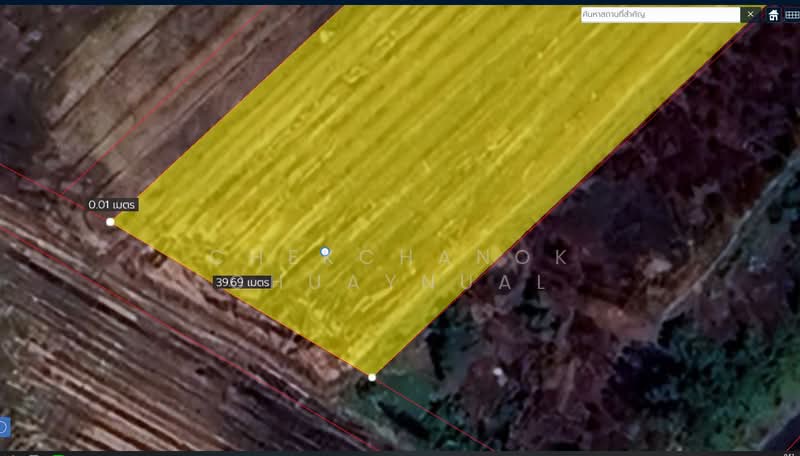Click the 0.01 เมตร distance label
800x456 pixels.
pyautogui.click(x=111, y=204)
